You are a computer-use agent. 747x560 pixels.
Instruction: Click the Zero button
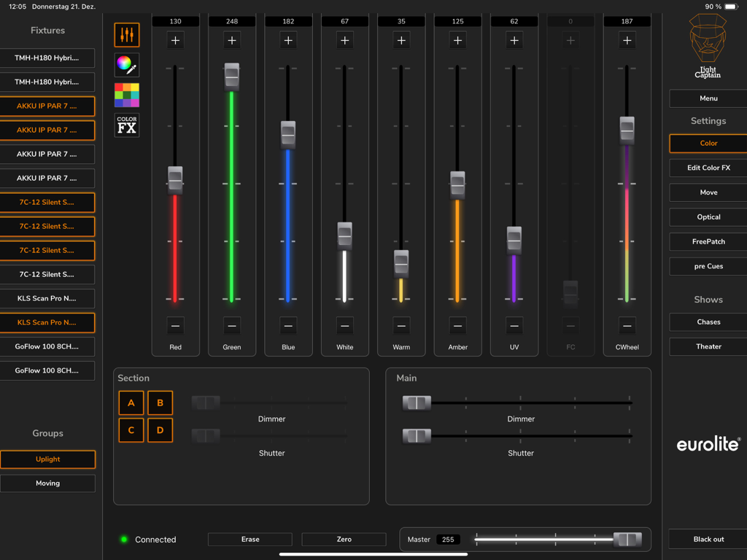pos(344,539)
